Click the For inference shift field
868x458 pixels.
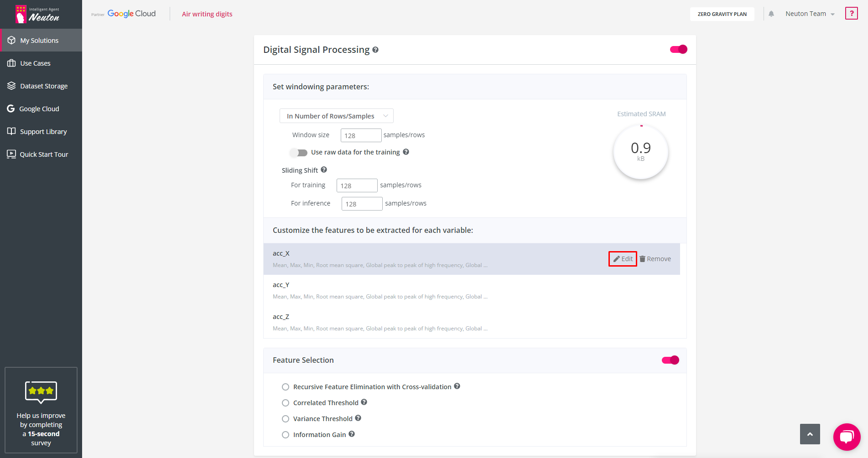362,204
